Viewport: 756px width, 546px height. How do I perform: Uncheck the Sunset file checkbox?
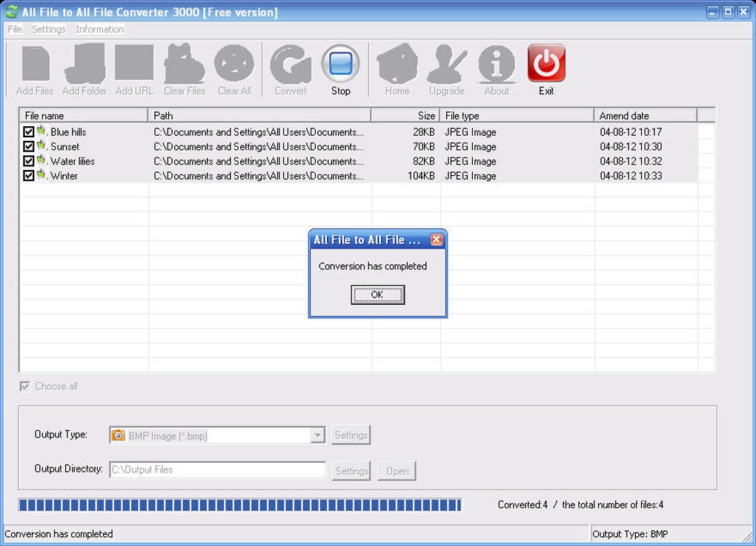pos(28,146)
